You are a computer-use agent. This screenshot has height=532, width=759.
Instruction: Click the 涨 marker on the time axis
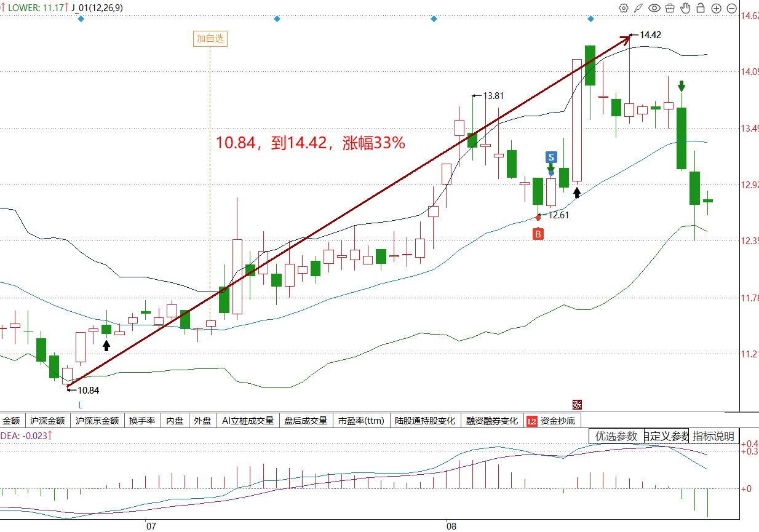[576, 404]
